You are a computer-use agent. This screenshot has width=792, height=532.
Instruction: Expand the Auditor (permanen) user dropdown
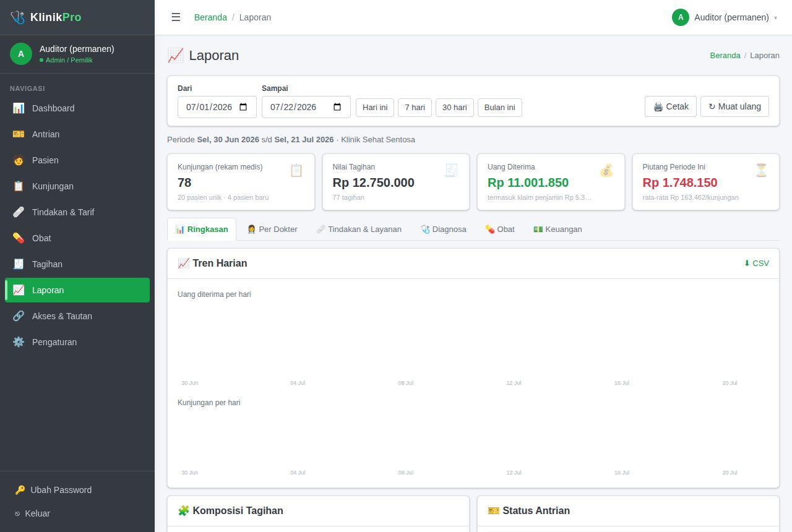pos(725,17)
